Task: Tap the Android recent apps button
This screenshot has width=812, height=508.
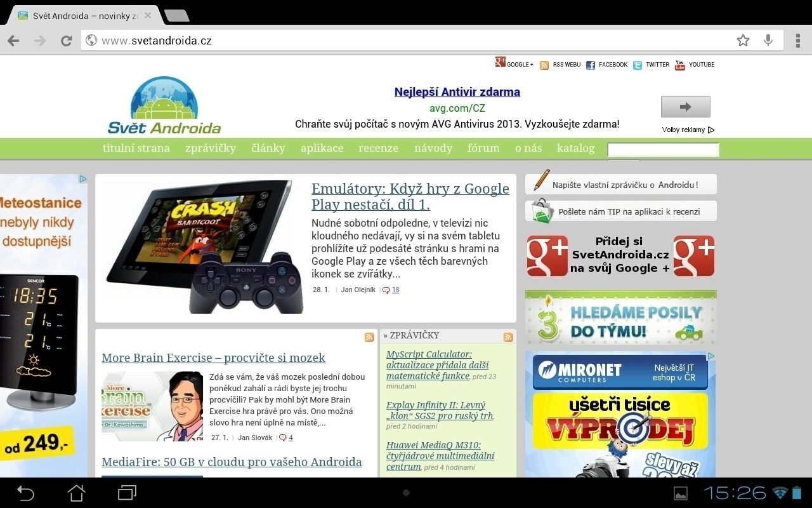Action: (127, 493)
